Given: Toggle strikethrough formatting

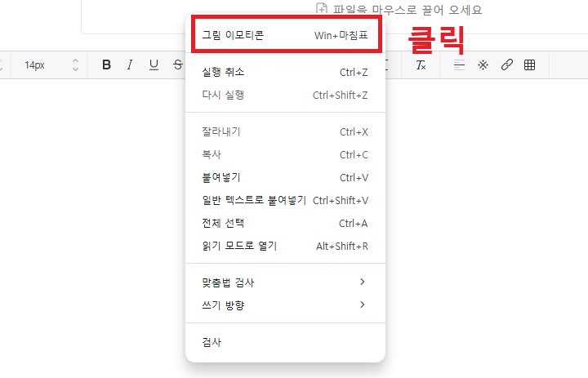Looking at the screenshot, I should click(x=178, y=64).
